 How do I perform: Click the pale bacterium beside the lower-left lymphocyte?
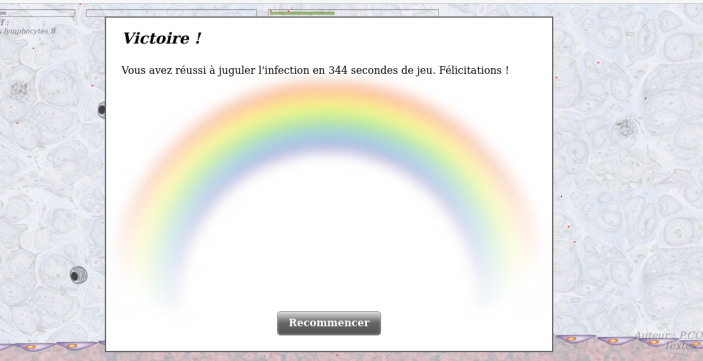pyautogui.click(x=63, y=291)
